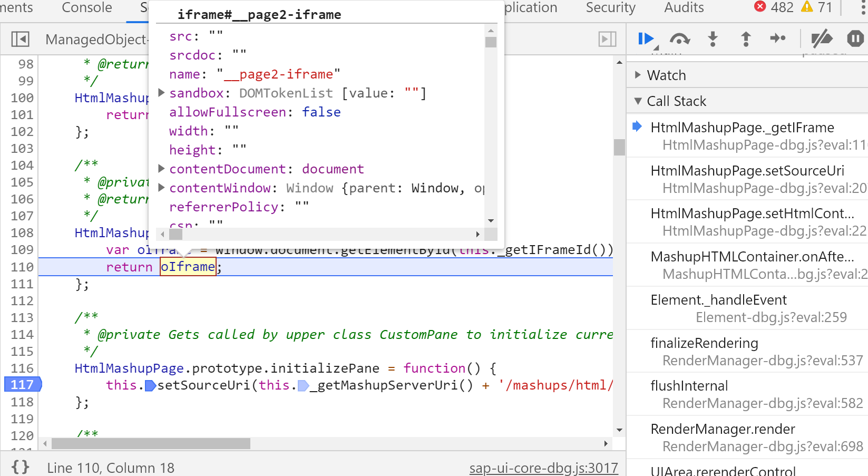Image resolution: width=868 pixels, height=476 pixels.
Task: Click inline breakpoint marker before setSourceUri
Action: (150, 385)
